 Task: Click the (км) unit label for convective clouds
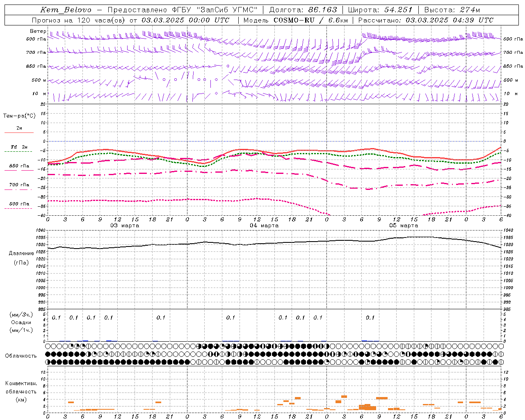(21, 399)
